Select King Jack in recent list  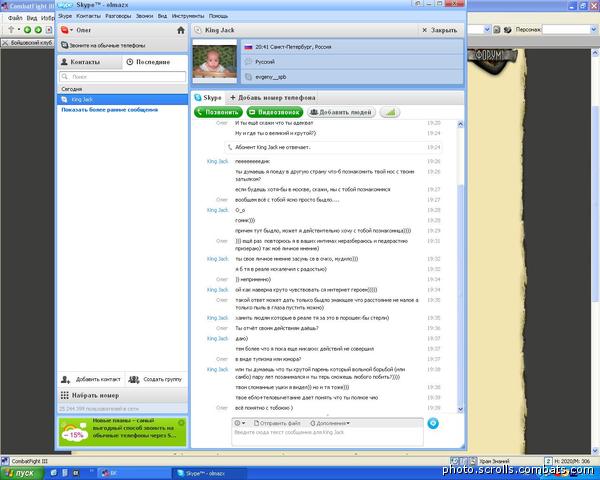pos(122,100)
